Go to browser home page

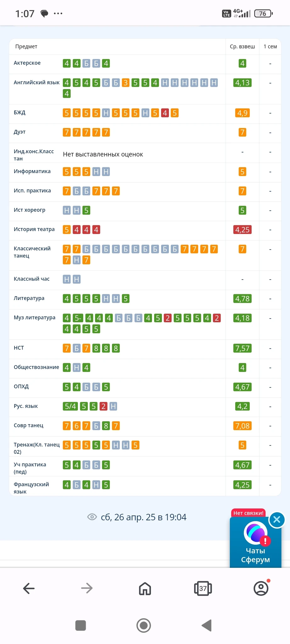[x=145, y=588]
